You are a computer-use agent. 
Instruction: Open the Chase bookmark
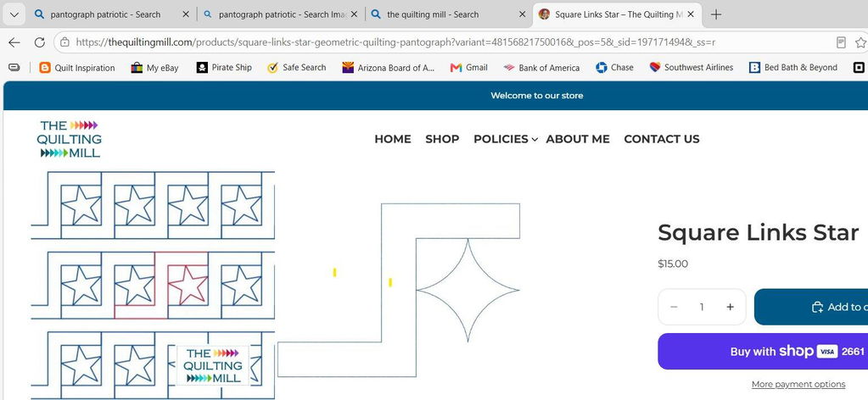click(614, 68)
